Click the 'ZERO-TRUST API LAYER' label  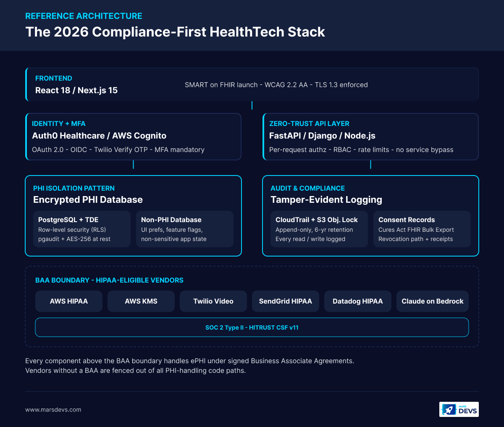pyautogui.click(x=309, y=123)
